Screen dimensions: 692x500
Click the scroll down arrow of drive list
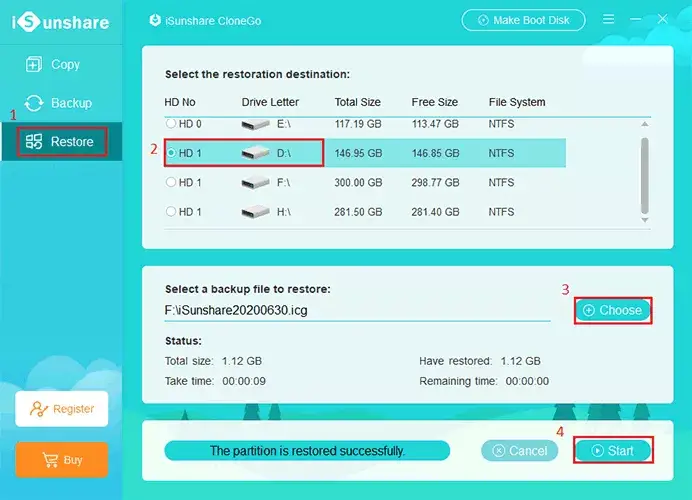click(645, 220)
